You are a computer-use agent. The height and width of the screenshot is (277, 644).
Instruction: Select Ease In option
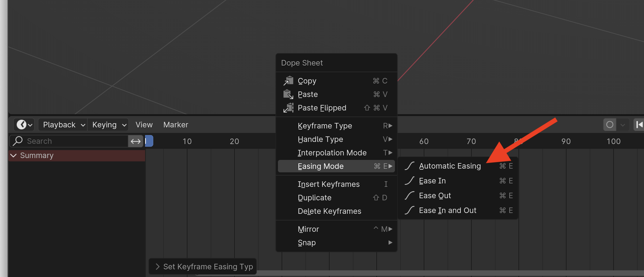tap(458, 181)
